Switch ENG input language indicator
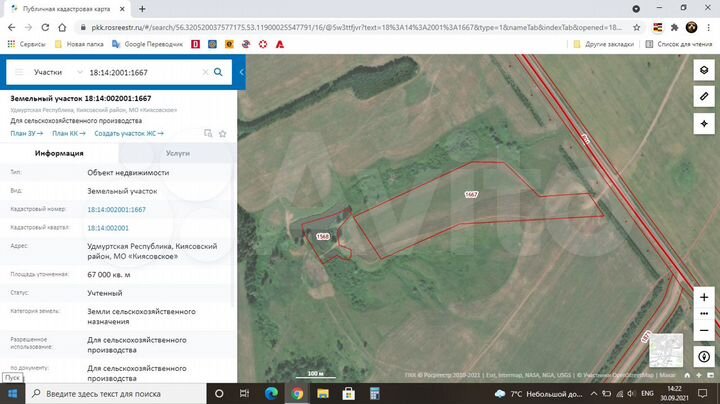 coord(647,393)
